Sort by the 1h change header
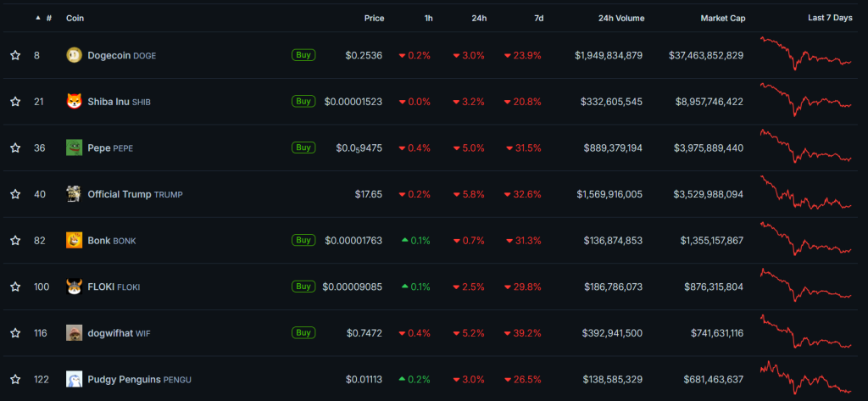 428,19
